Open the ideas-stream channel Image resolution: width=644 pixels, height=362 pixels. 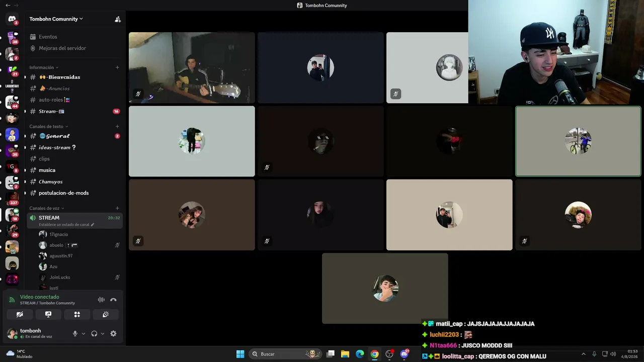74,147
